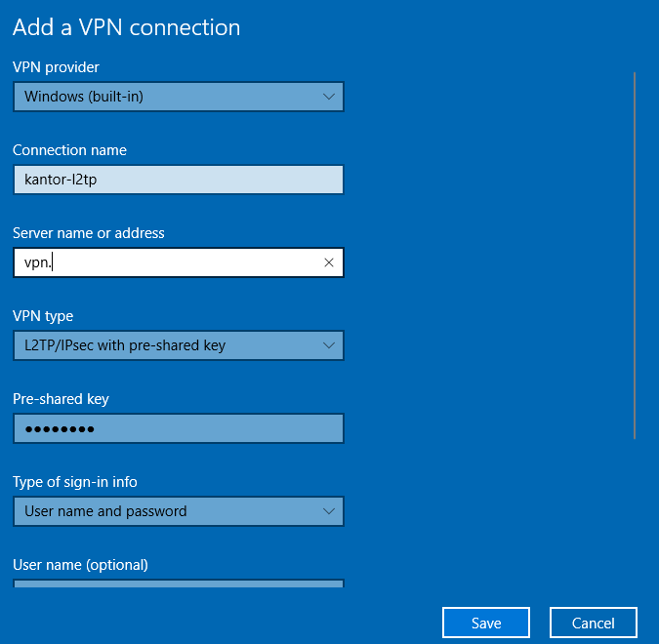This screenshot has height=644, width=659.
Task: Focus the Server name or address field
Action: pos(179,262)
